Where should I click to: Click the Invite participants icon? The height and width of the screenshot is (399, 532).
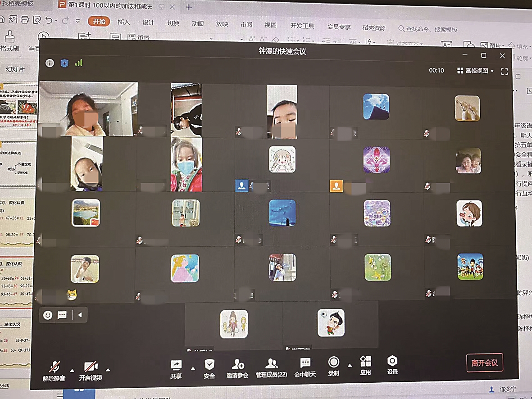(237, 365)
